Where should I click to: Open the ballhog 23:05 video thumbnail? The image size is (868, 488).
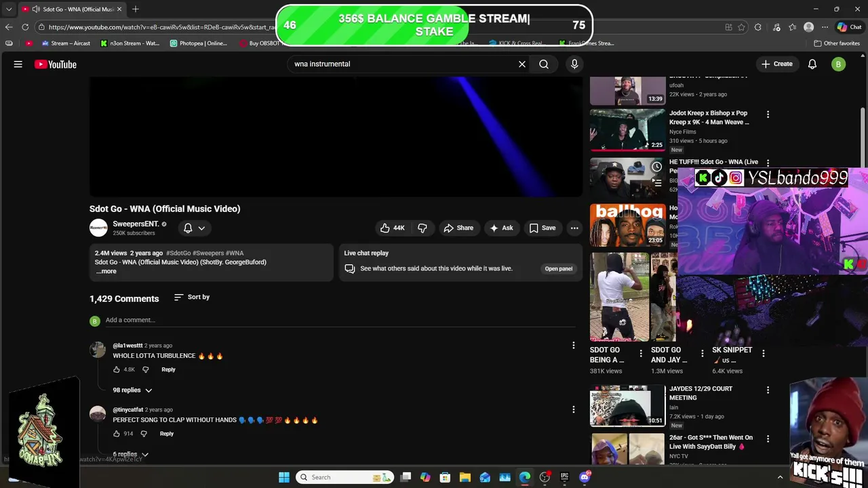point(627,225)
